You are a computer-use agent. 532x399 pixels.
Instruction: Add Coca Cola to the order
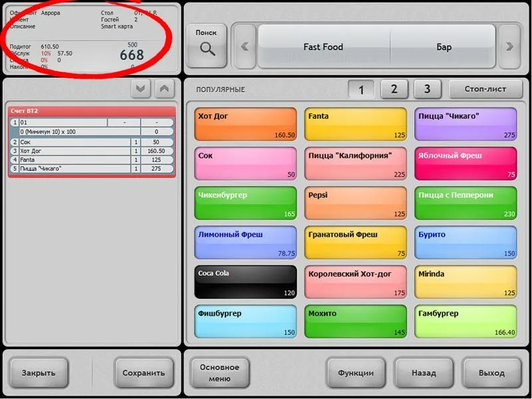[246, 282]
